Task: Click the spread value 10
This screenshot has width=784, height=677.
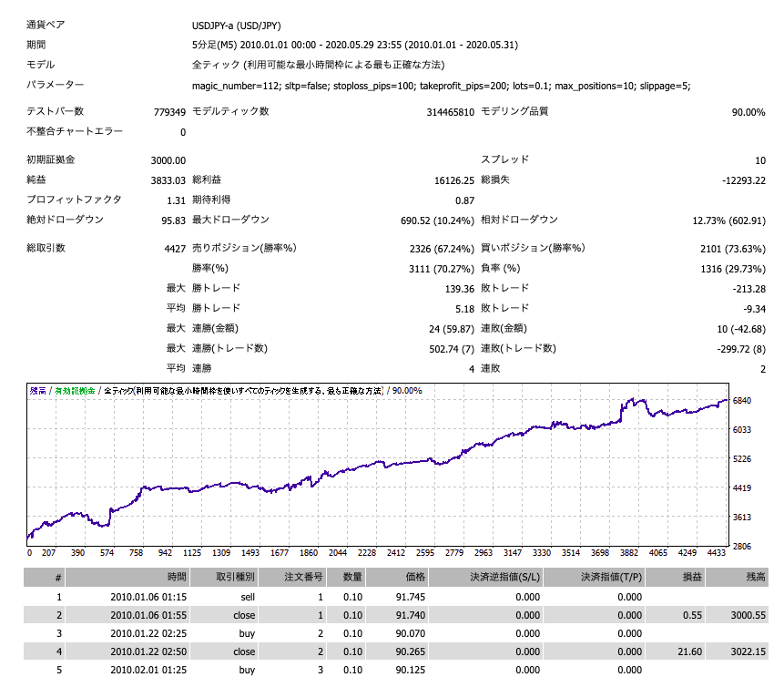Action: pos(760,160)
